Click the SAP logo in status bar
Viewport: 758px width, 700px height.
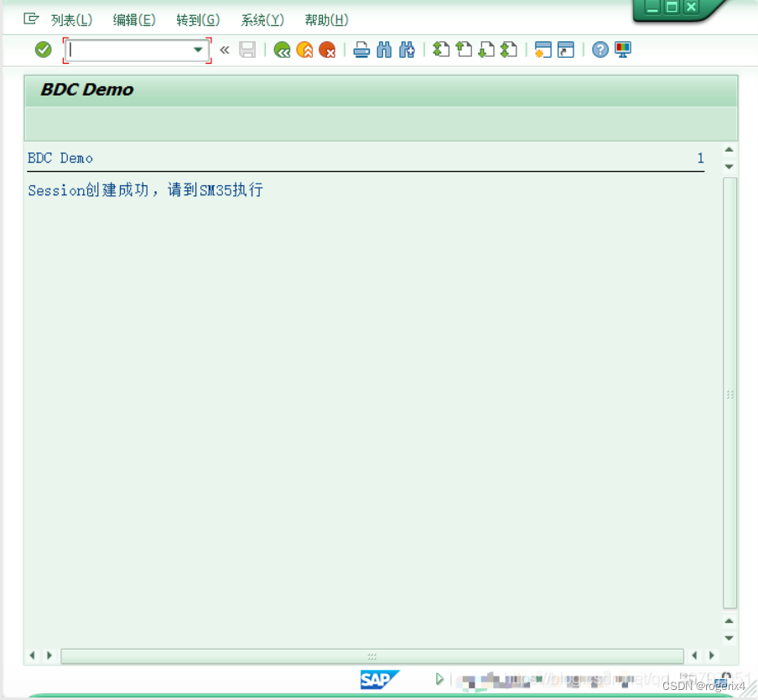coord(380,679)
